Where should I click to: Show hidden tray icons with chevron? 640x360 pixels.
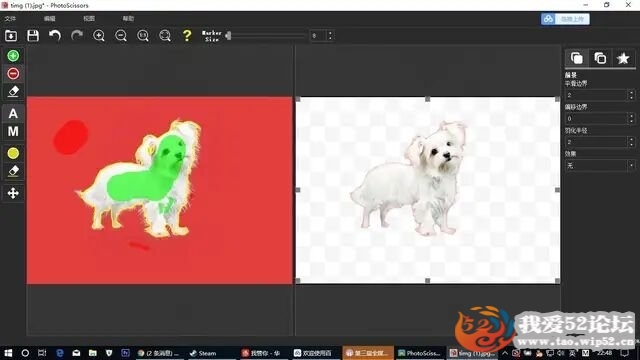click(505, 353)
